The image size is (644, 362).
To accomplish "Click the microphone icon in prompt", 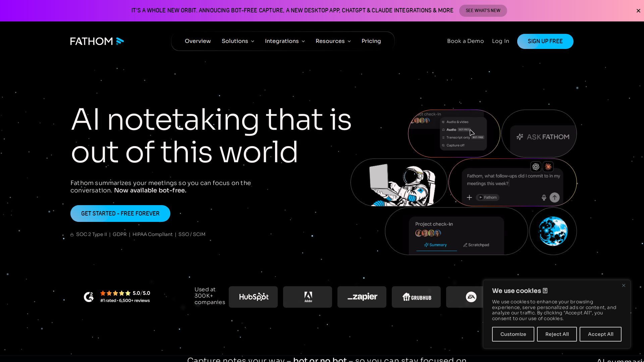I will [544, 197].
